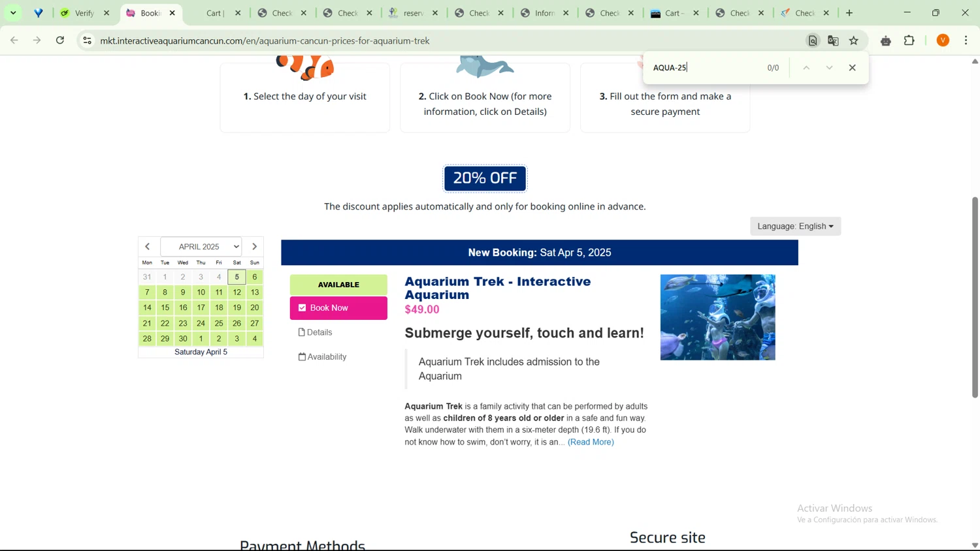The width and height of the screenshot is (980, 551).
Task: Close the Verify tab
Action: [x=107, y=13]
